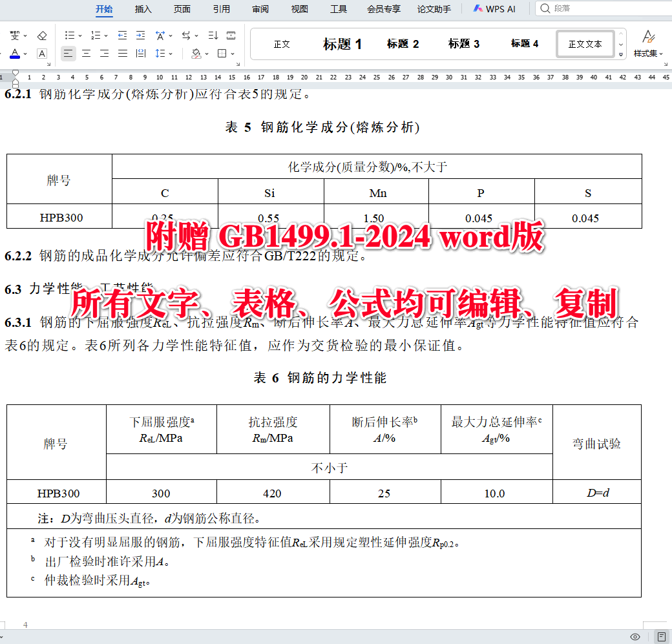Expand the full style gallery

(620, 54)
